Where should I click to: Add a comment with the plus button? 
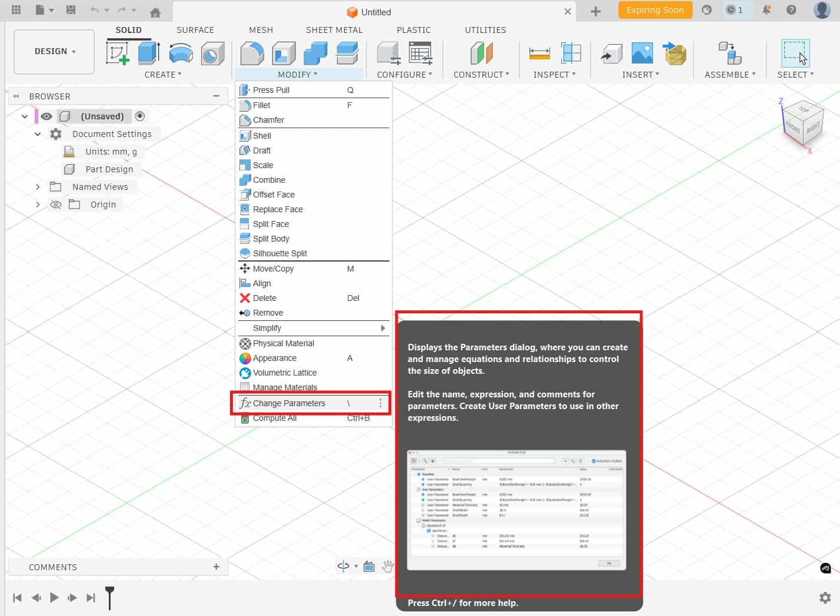tap(216, 567)
